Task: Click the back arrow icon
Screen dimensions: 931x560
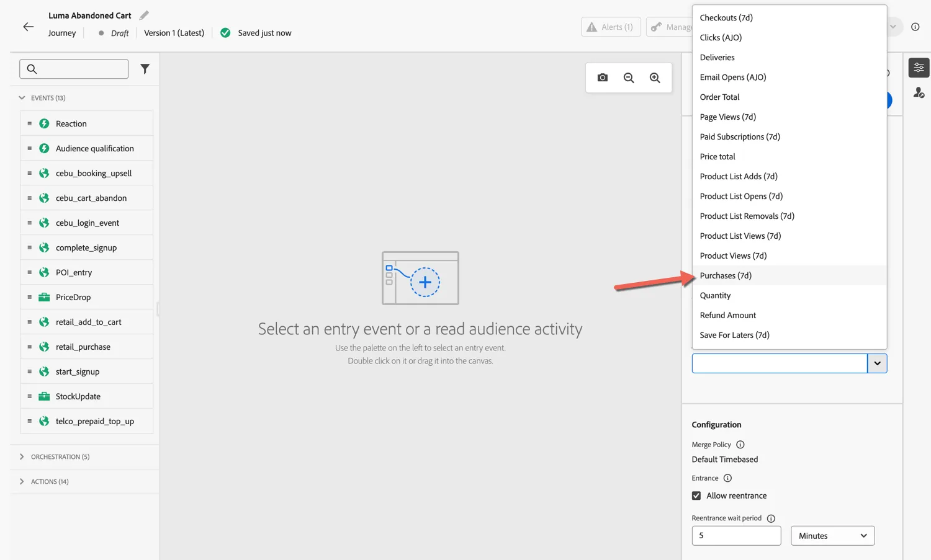Action: point(29,27)
